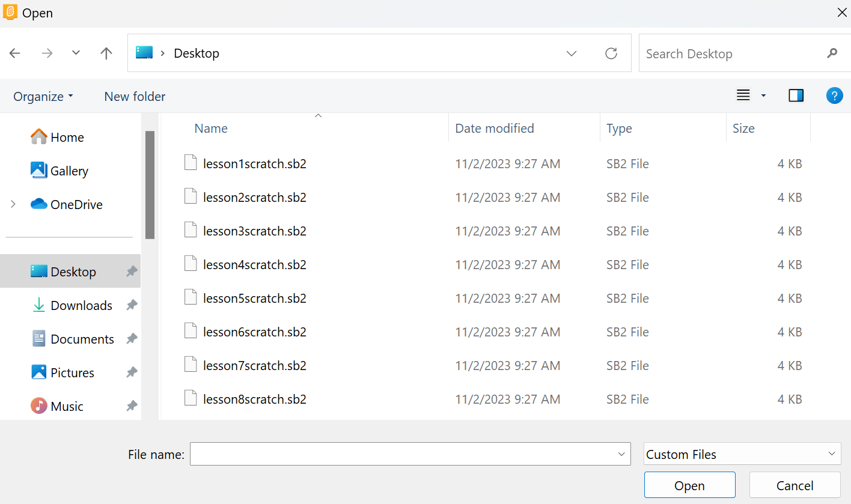Click New folder in the toolbar
This screenshot has height=504, width=851.
tap(135, 97)
